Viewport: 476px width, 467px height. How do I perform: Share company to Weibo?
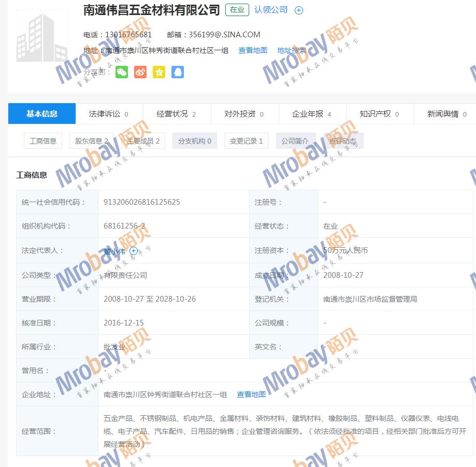click(140, 72)
